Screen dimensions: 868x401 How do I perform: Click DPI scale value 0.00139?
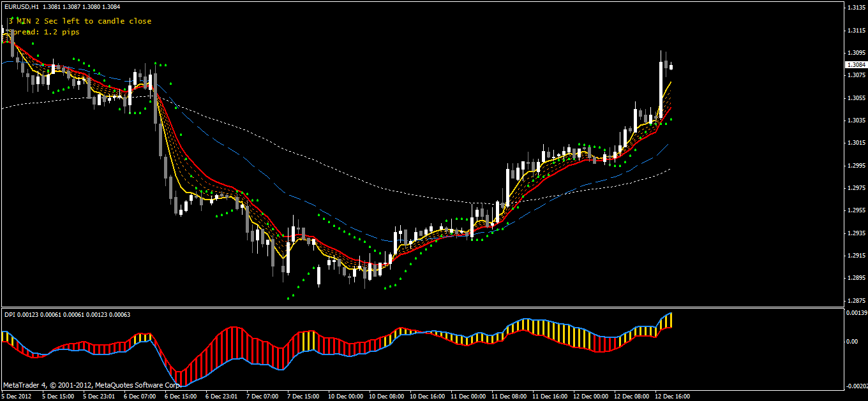(857, 313)
